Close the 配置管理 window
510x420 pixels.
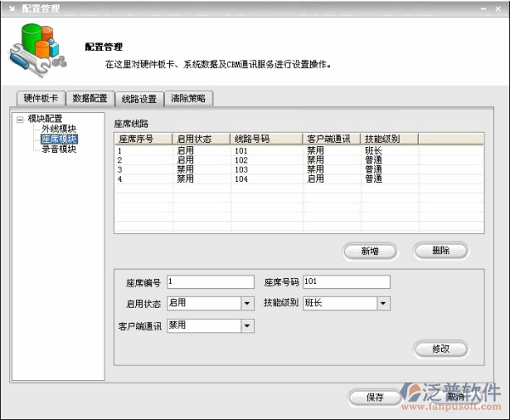point(500,6)
